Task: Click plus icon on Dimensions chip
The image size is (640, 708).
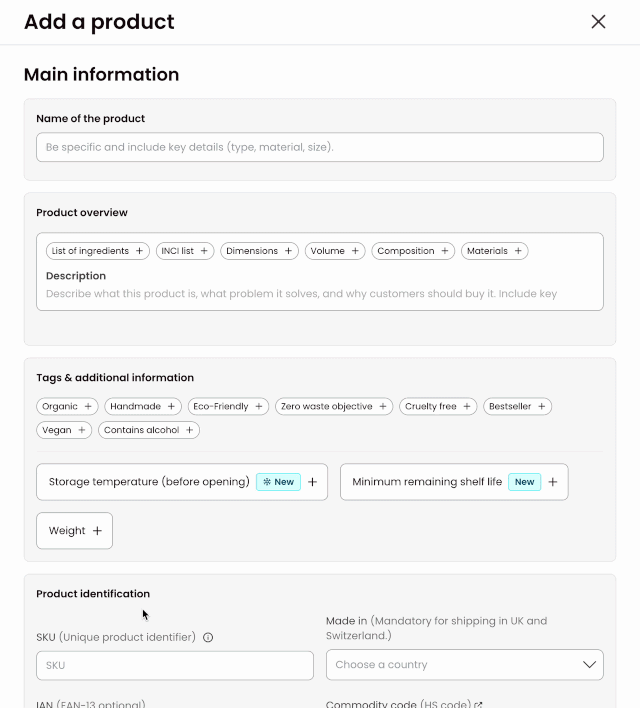Action: (x=288, y=251)
